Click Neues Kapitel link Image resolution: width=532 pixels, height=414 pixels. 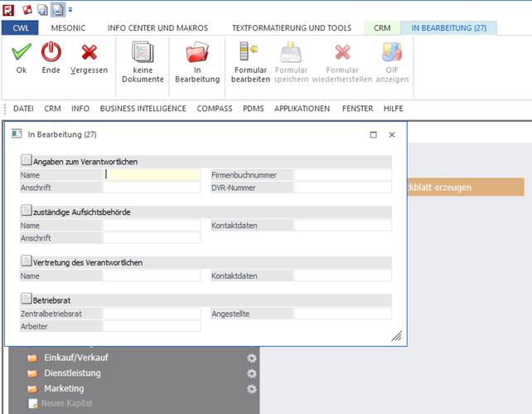pos(67,403)
